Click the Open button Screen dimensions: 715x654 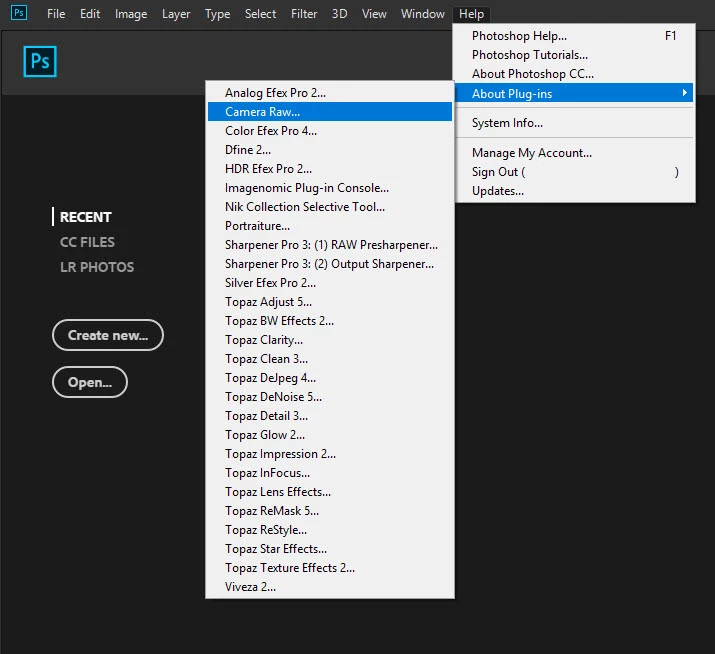click(x=90, y=382)
